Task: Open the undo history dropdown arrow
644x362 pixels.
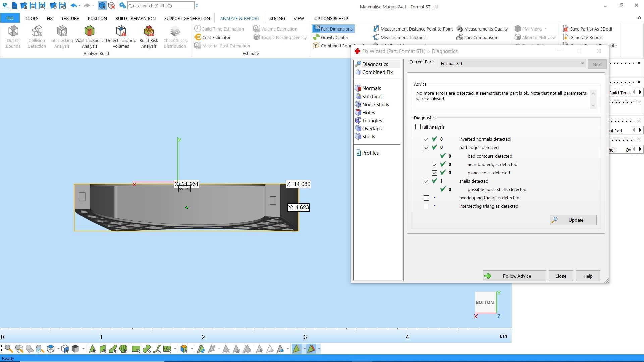Action: (x=80, y=6)
